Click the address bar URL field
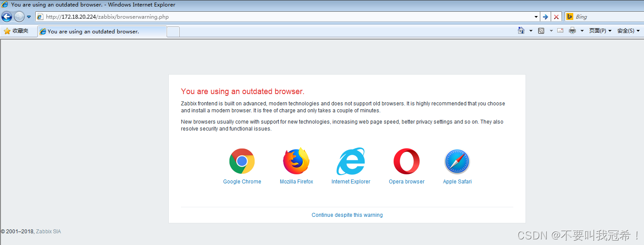Image resolution: width=644 pixels, height=245 pixels. point(288,17)
